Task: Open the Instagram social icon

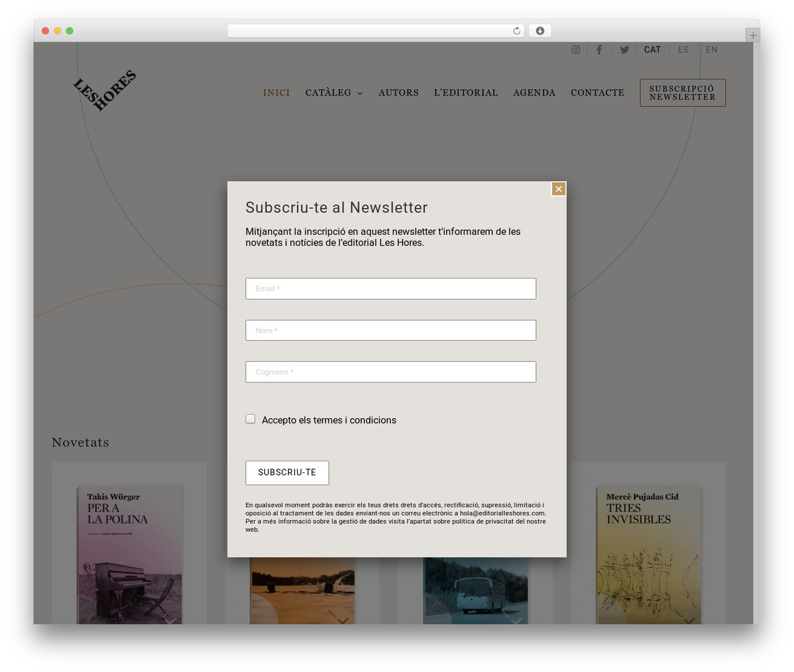Action: (576, 50)
